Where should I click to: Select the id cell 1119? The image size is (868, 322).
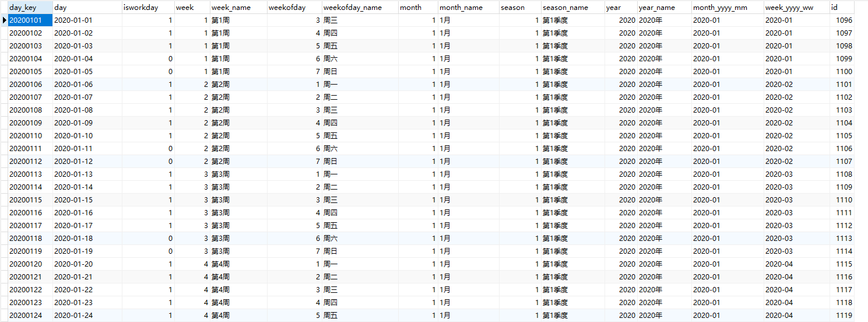coord(842,316)
